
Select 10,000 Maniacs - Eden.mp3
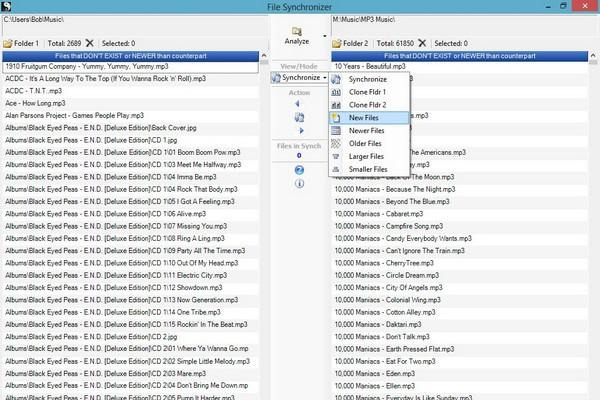(x=460, y=374)
